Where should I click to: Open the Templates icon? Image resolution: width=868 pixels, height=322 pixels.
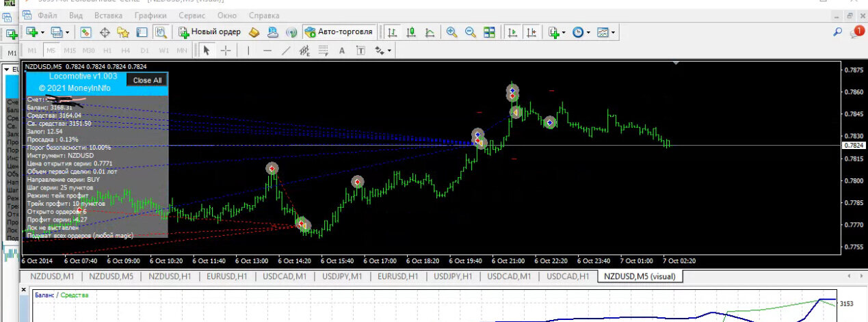coord(603,32)
